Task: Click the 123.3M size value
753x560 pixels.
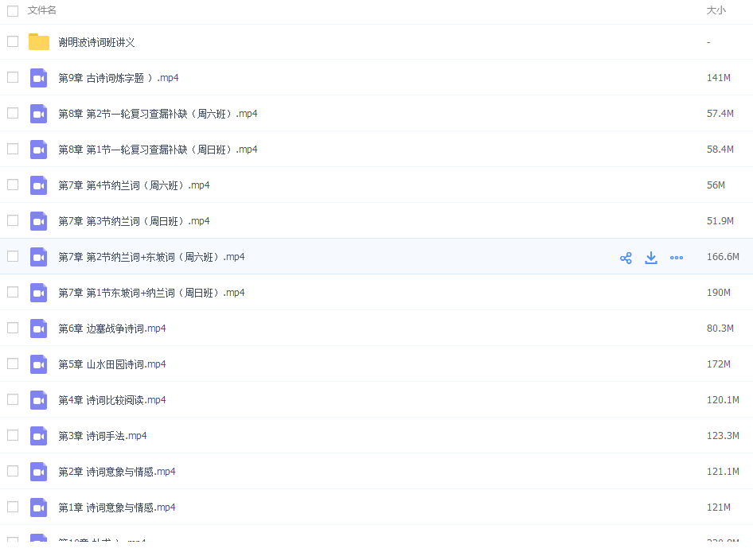Action: tap(723, 436)
